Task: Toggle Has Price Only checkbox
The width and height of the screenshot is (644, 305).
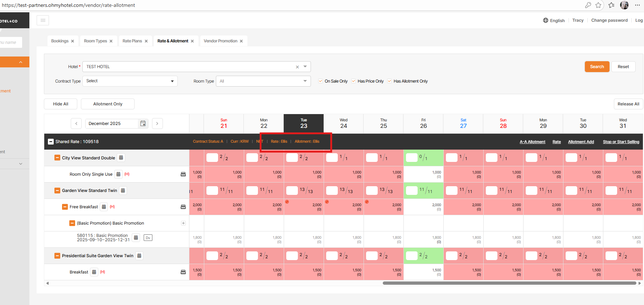Action: [353, 81]
